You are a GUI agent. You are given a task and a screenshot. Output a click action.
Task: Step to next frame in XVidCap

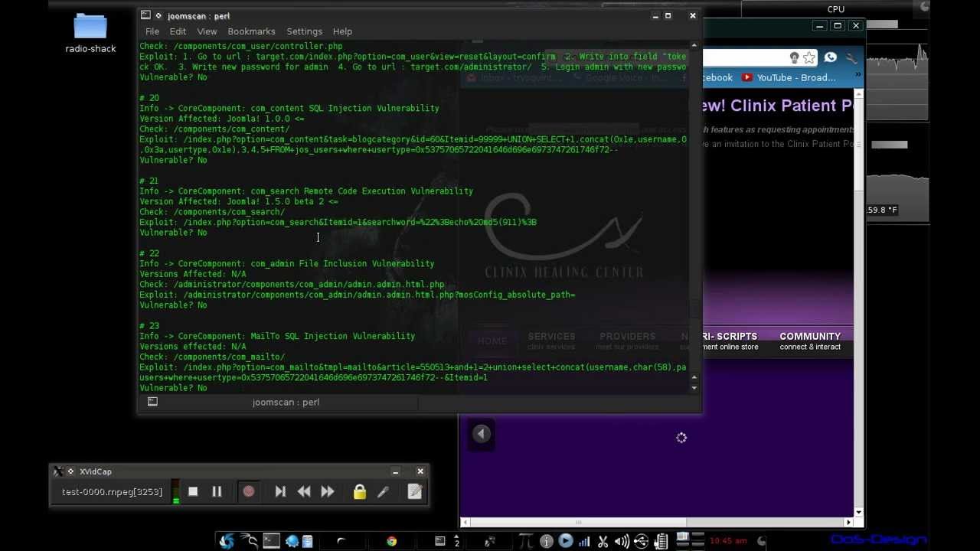pos(280,491)
